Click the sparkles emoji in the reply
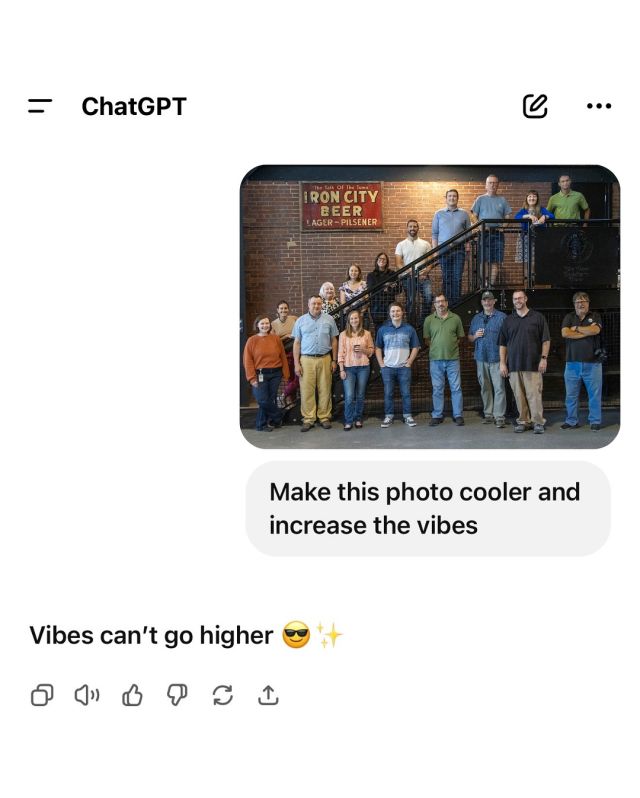The image size is (640, 798). click(x=330, y=635)
